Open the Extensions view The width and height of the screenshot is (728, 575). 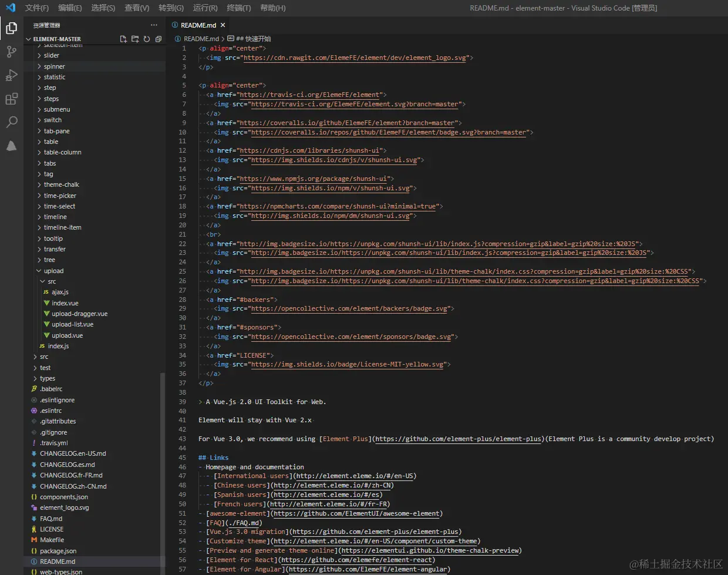pos(11,99)
